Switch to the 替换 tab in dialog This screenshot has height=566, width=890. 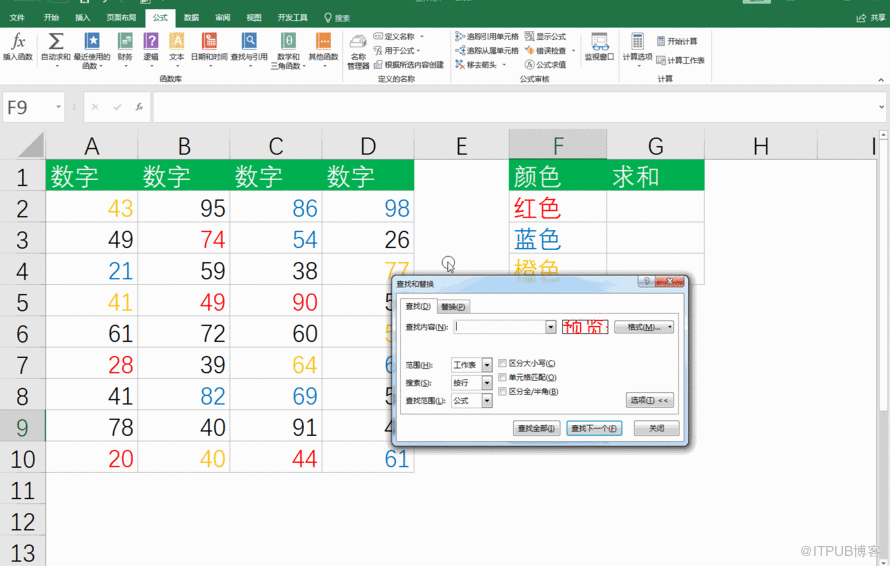point(453,307)
